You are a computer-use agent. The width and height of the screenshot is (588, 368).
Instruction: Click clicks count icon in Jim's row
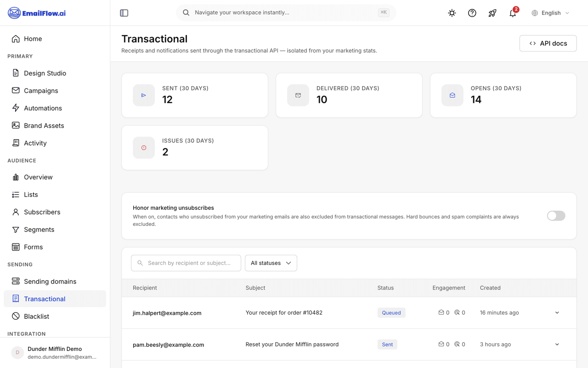457,312
